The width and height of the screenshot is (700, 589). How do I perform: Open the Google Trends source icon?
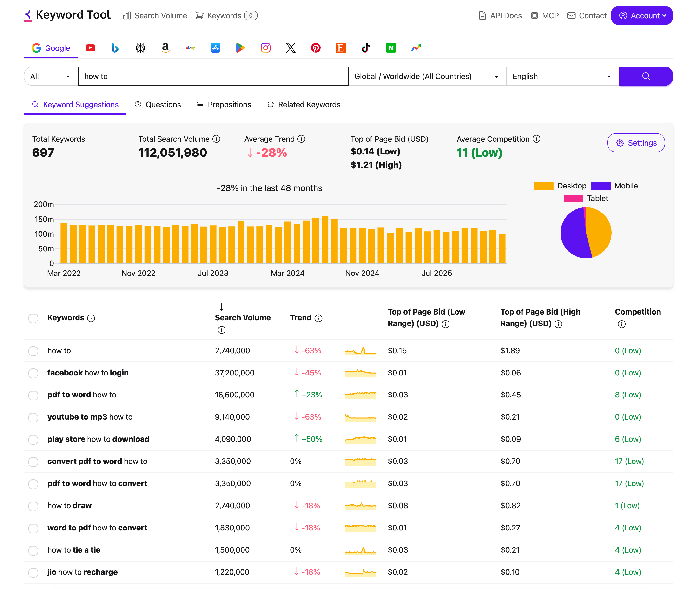pyautogui.click(x=416, y=48)
